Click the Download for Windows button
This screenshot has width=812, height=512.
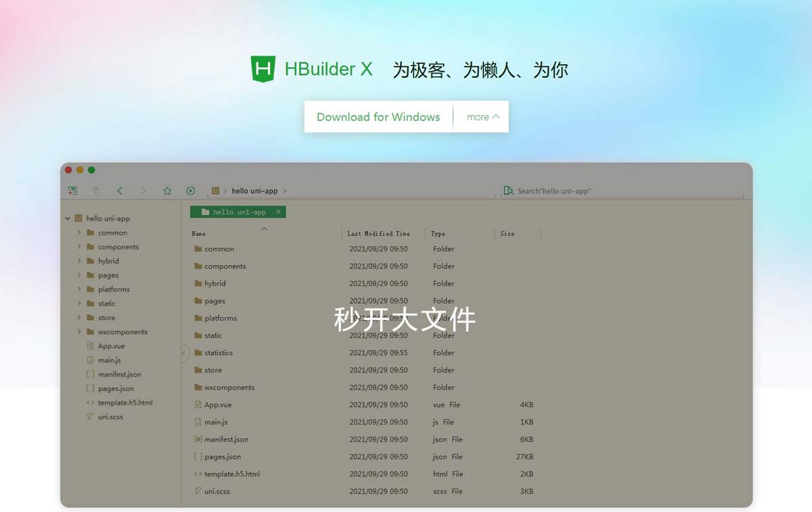coord(378,117)
